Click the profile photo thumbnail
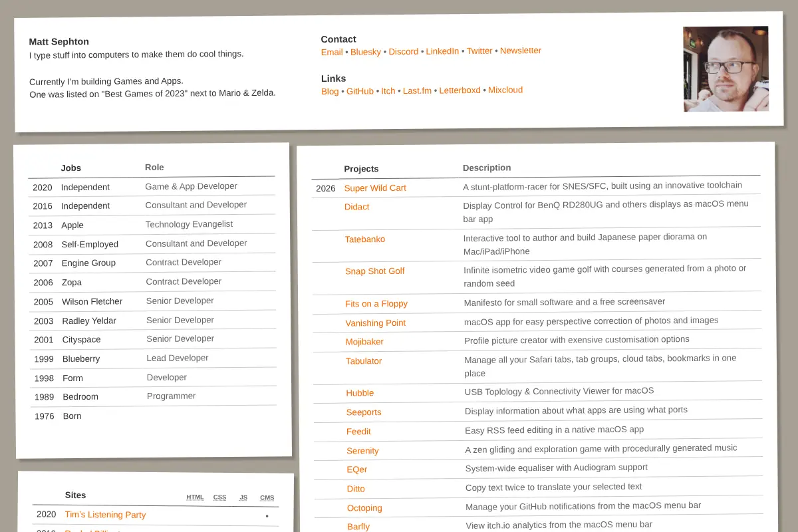This screenshot has height=532, width=798. coord(726,68)
